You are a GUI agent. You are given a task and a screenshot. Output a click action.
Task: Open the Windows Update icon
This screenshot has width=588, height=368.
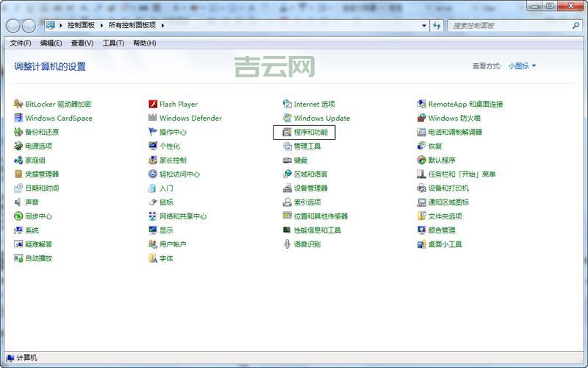point(287,118)
